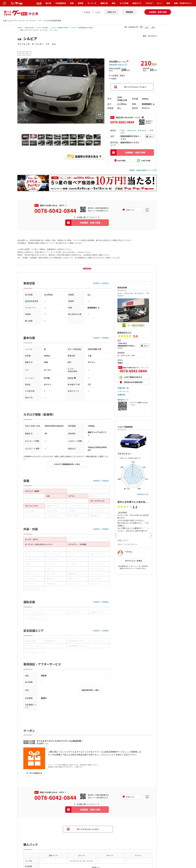
Task: Click the HQ badge on main photo
Action: click(99, 115)
